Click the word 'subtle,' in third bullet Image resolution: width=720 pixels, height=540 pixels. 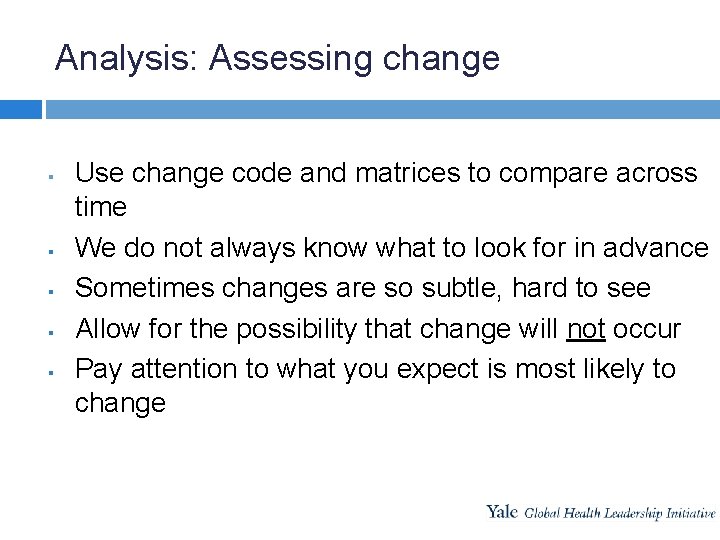pos(461,288)
